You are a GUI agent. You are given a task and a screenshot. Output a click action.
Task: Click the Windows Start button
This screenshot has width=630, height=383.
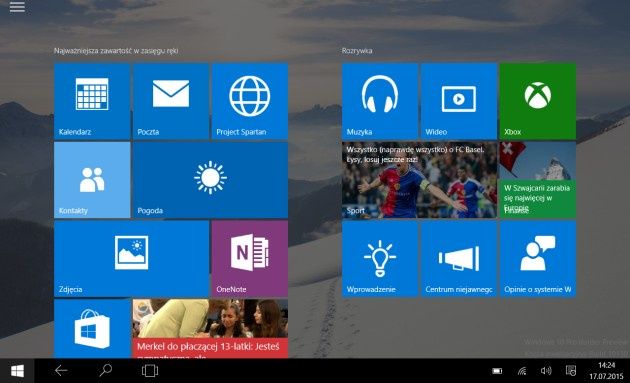tap(17, 371)
